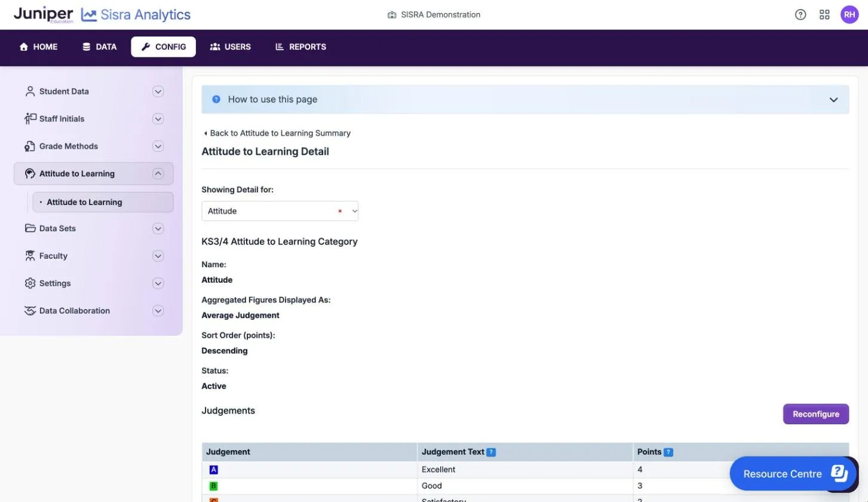The width and height of the screenshot is (868, 502).
Task: Click the green B judgement swatch
Action: coord(214,486)
